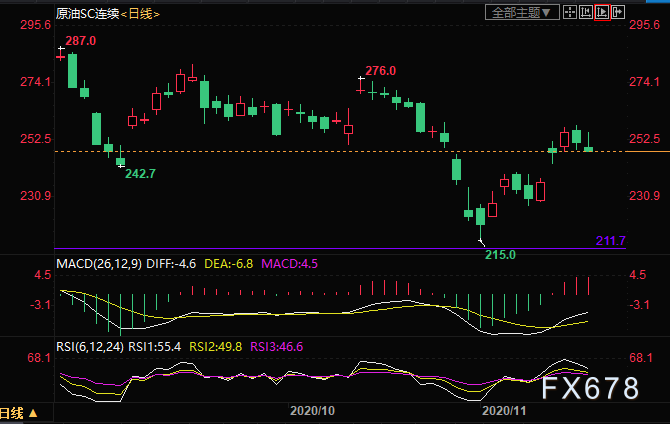Screen dimensions: 670x424
Task: Select the DIFF:-4.6 value text
Action: (x=171, y=264)
